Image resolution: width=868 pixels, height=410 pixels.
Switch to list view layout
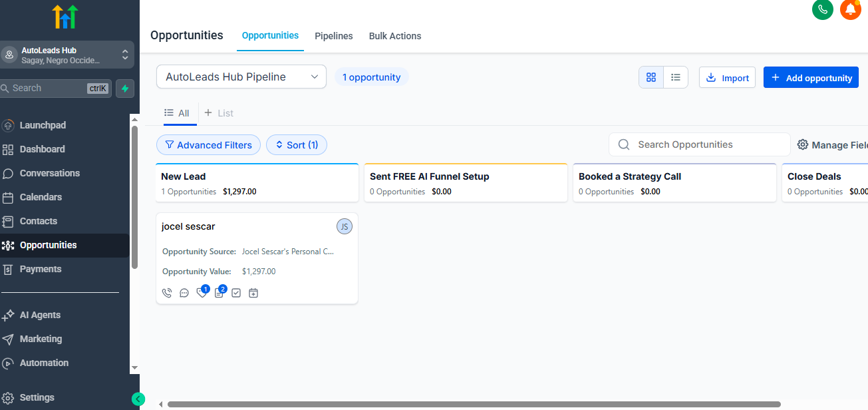point(676,77)
